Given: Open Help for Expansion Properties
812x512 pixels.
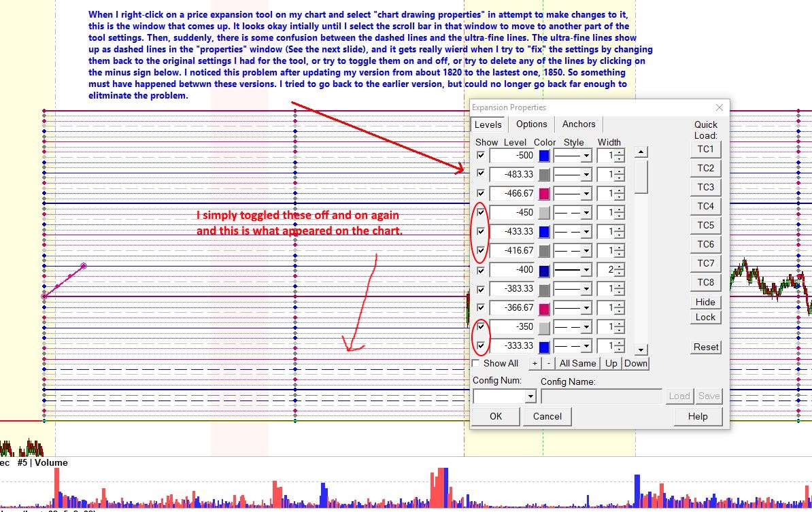Looking at the screenshot, I should click(x=698, y=416).
